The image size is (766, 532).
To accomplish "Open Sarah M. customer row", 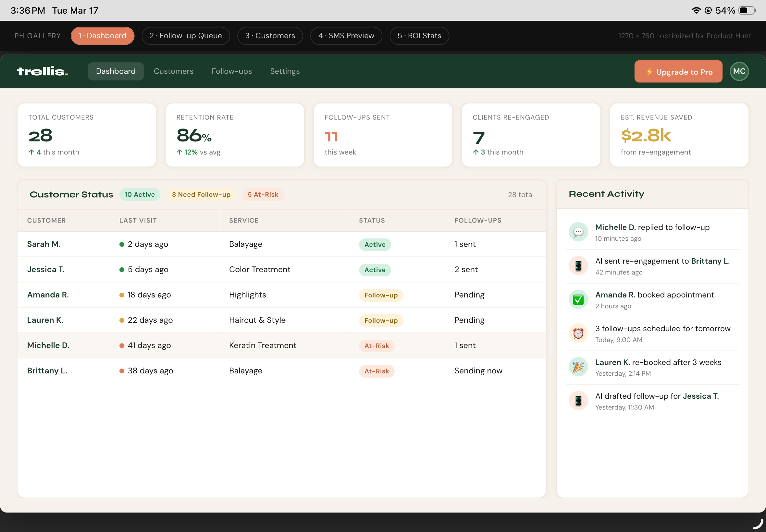I will [x=44, y=244].
